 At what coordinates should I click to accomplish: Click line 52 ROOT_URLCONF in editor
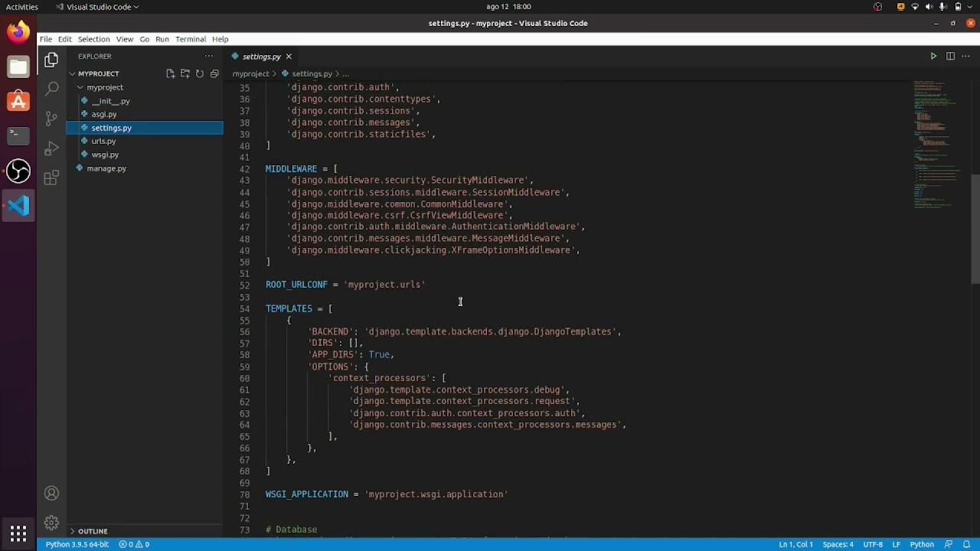point(345,285)
